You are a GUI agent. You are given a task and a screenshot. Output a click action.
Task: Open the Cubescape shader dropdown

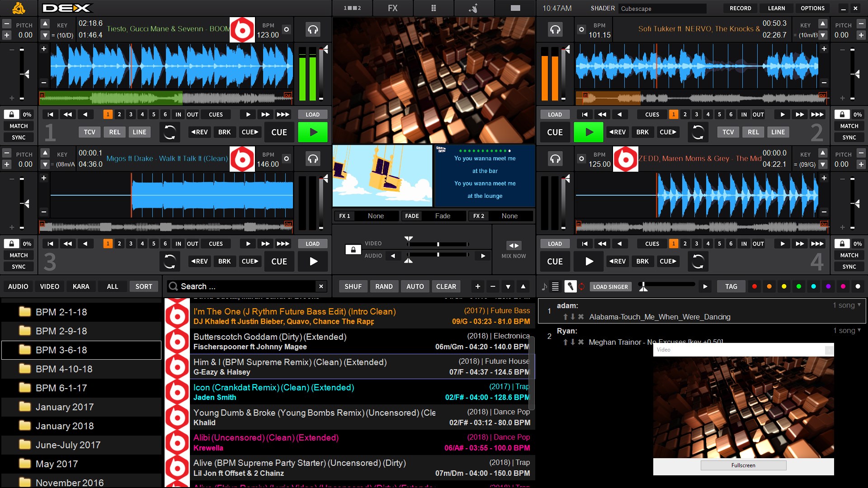662,8
